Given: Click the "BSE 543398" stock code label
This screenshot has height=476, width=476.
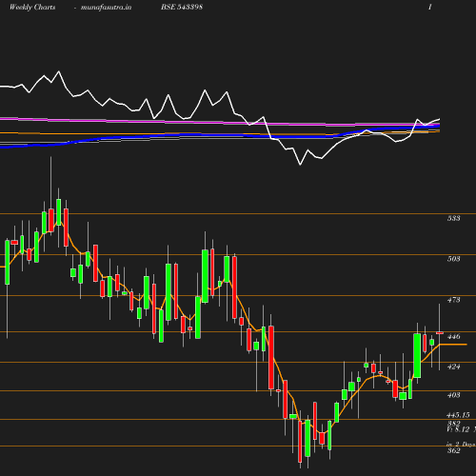Looking at the screenshot, I should tap(182, 8).
